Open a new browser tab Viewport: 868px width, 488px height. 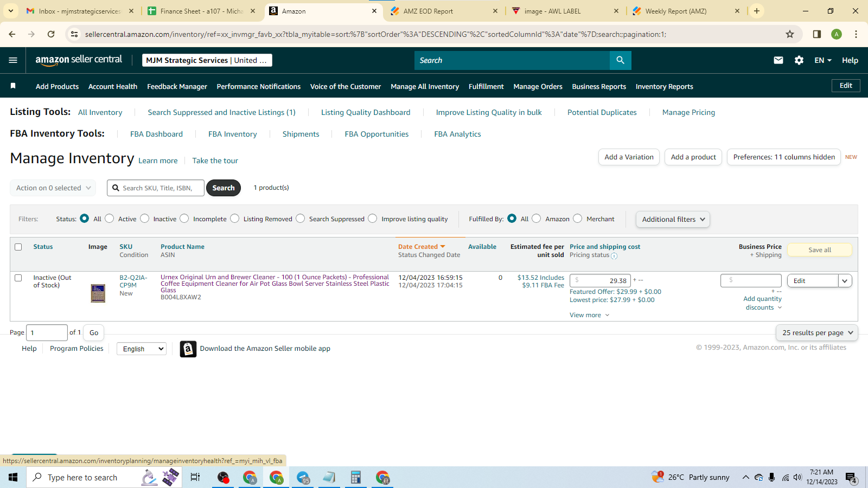click(757, 11)
